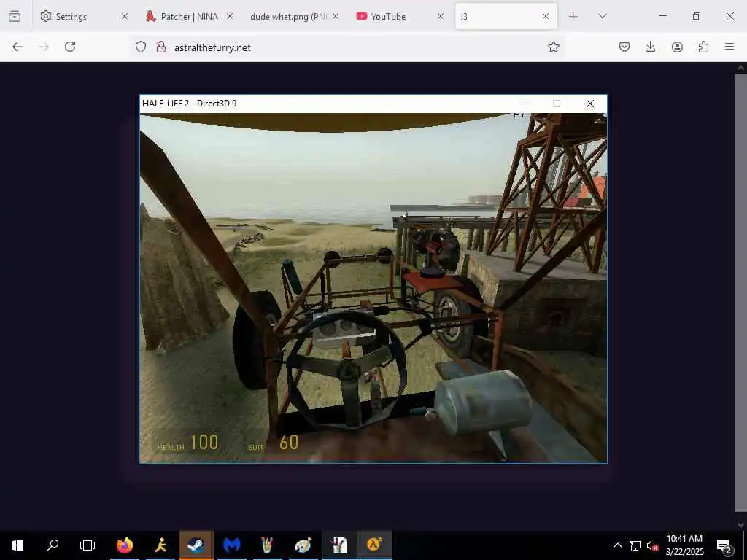
Task: Click the scrollbar down arrow
Action: coord(740,524)
